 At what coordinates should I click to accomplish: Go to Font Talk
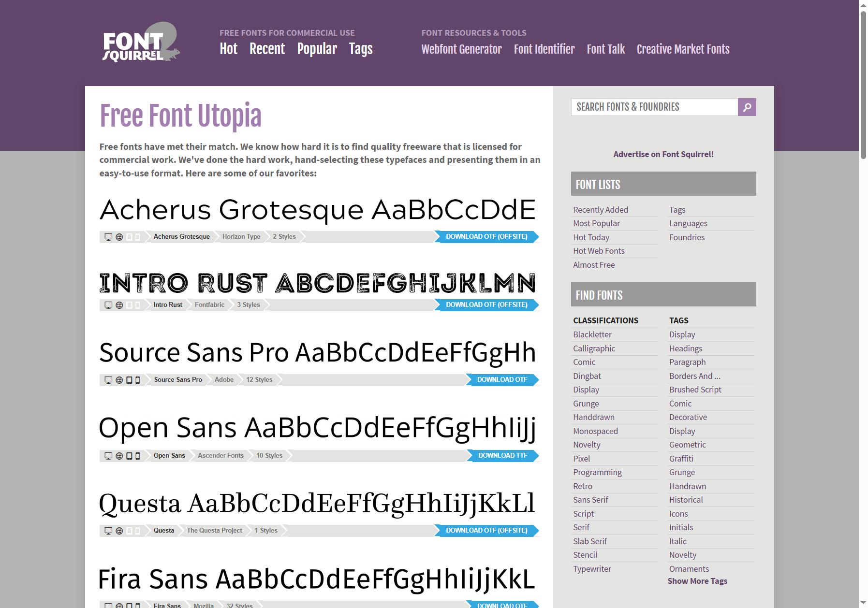click(x=605, y=49)
